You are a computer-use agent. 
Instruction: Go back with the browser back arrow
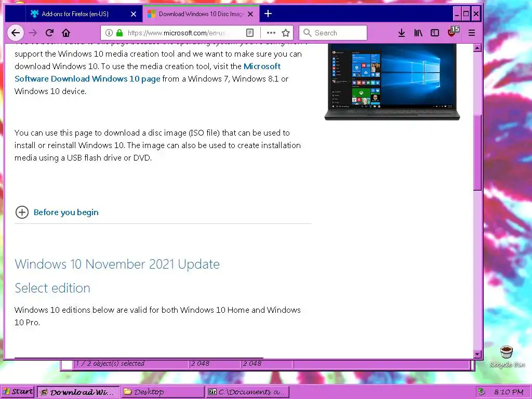pos(16,33)
